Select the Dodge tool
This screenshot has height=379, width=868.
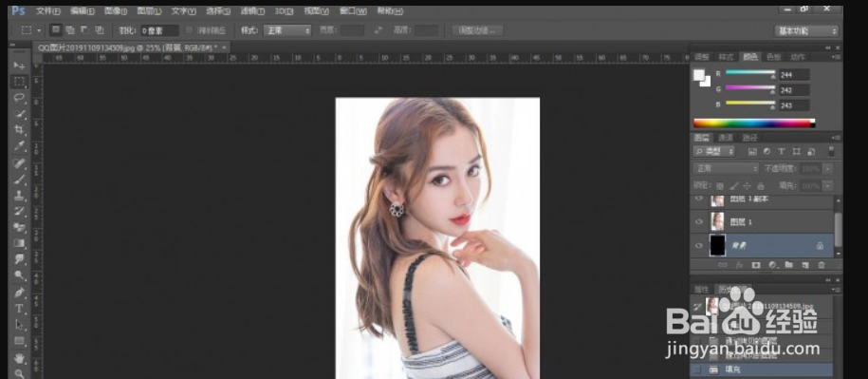[x=19, y=275]
